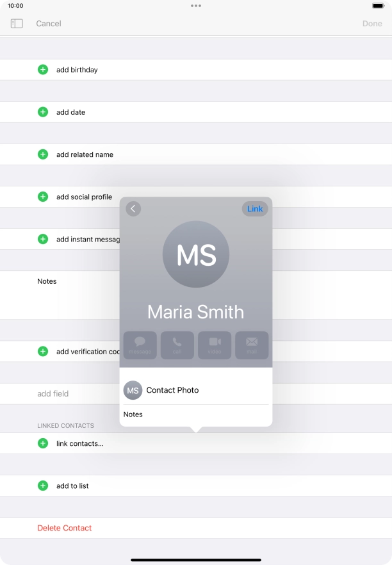Screen dimensions: 392x565
Task: Tap the green plus beside add related name
Action: point(43,154)
